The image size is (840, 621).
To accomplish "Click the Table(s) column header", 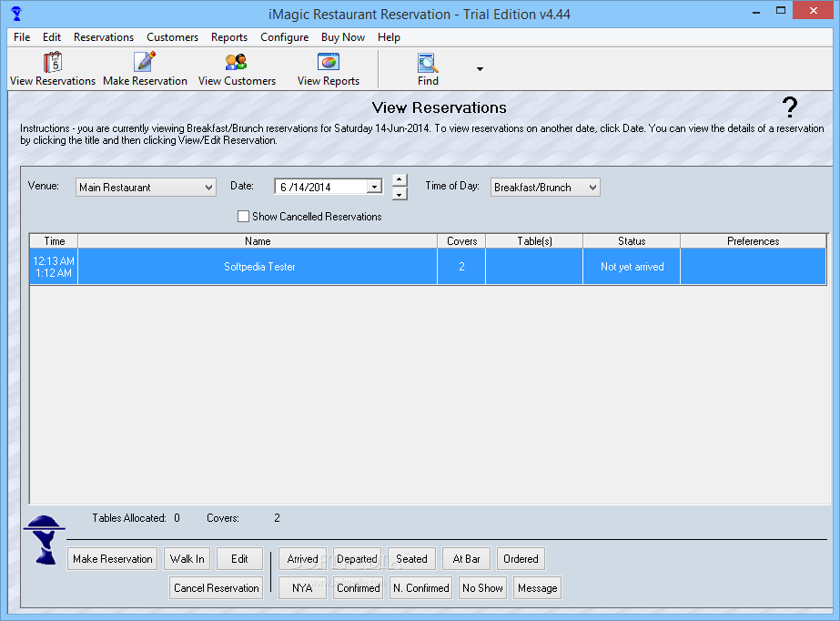I will coord(534,241).
